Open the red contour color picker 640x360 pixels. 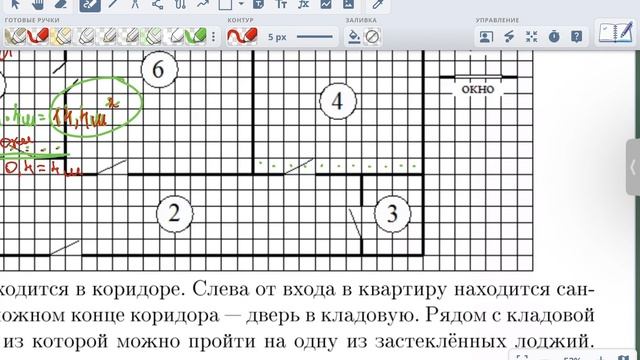coord(242,36)
